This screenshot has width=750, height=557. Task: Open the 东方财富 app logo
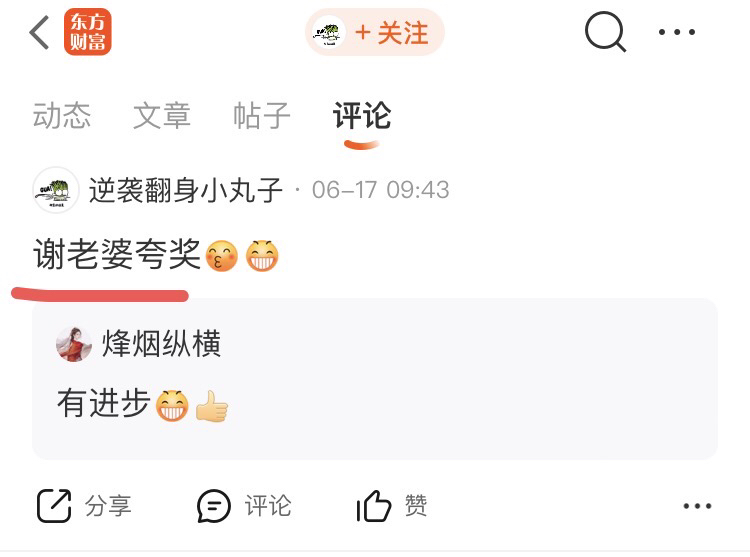[88, 32]
